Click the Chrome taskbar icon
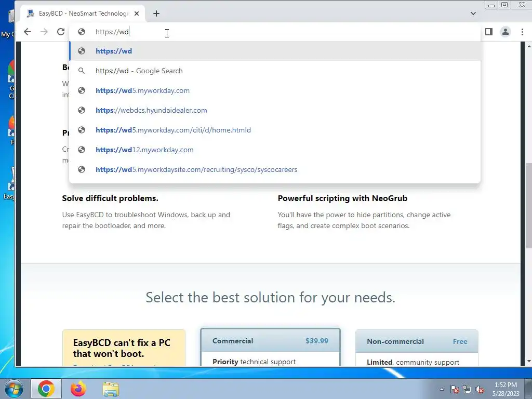 point(46,389)
